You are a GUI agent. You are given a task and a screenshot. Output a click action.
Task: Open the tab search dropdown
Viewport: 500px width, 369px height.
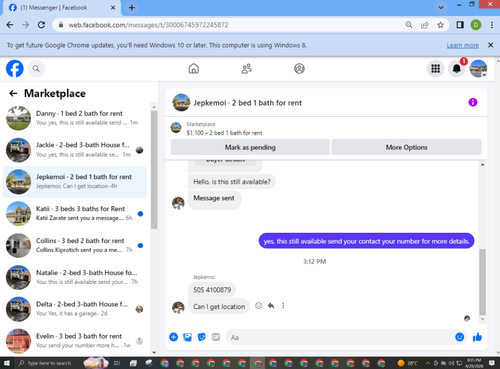click(441, 8)
